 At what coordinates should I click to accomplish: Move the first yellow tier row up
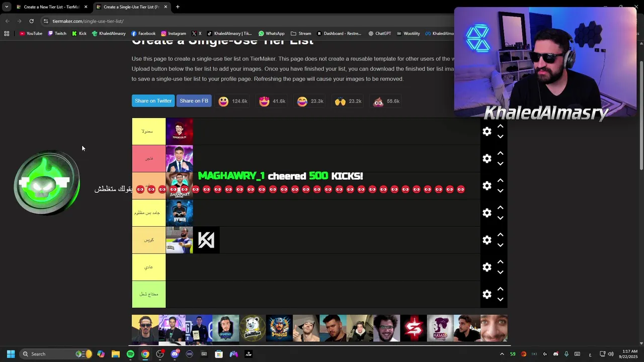pyautogui.click(x=500, y=126)
